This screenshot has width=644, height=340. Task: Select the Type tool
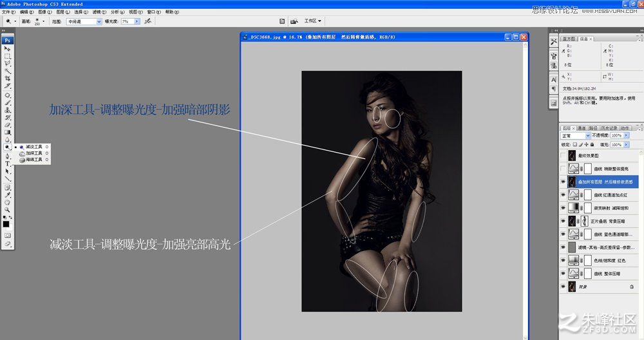(x=7, y=164)
